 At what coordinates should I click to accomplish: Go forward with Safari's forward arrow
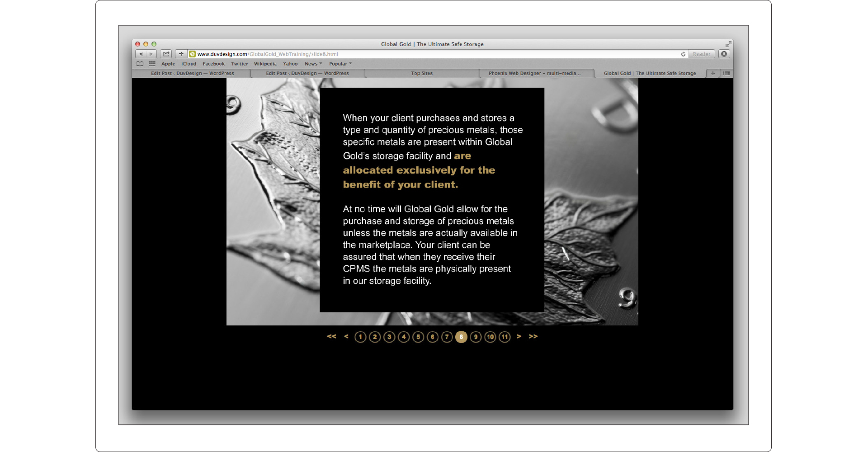click(x=151, y=54)
